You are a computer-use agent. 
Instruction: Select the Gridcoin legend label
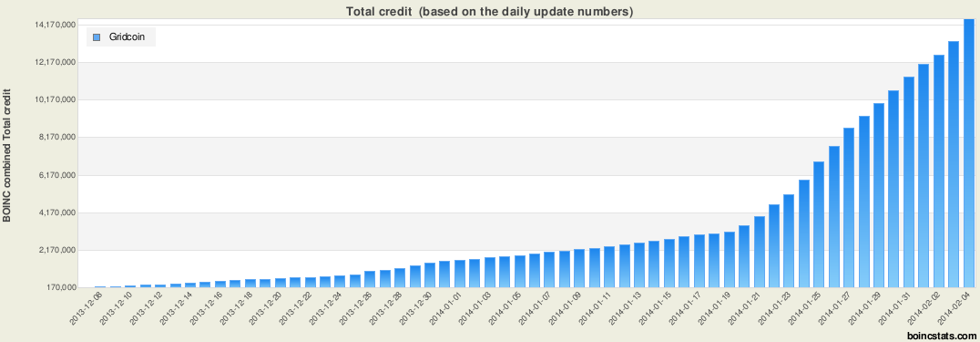[x=127, y=37]
